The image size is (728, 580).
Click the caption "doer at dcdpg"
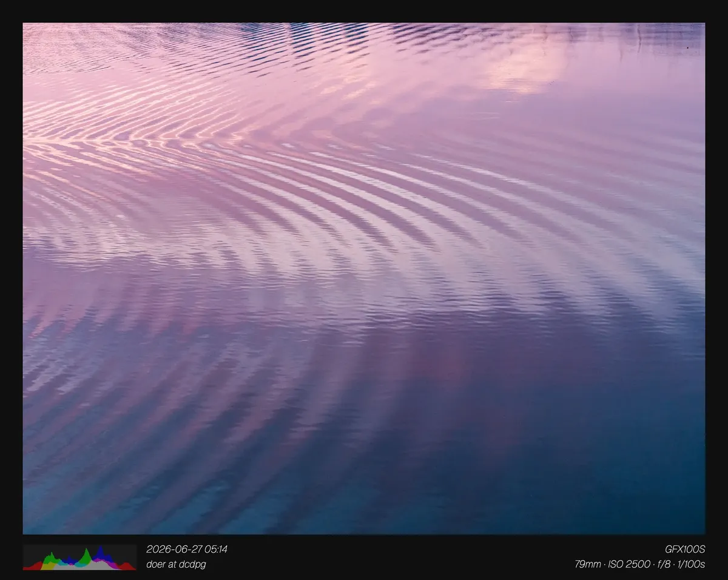pos(176,564)
